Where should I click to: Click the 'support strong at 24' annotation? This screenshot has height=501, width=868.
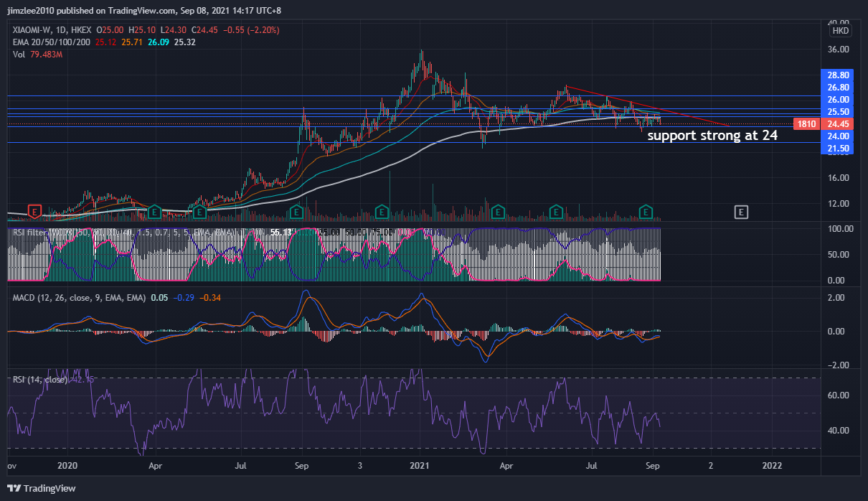712,135
